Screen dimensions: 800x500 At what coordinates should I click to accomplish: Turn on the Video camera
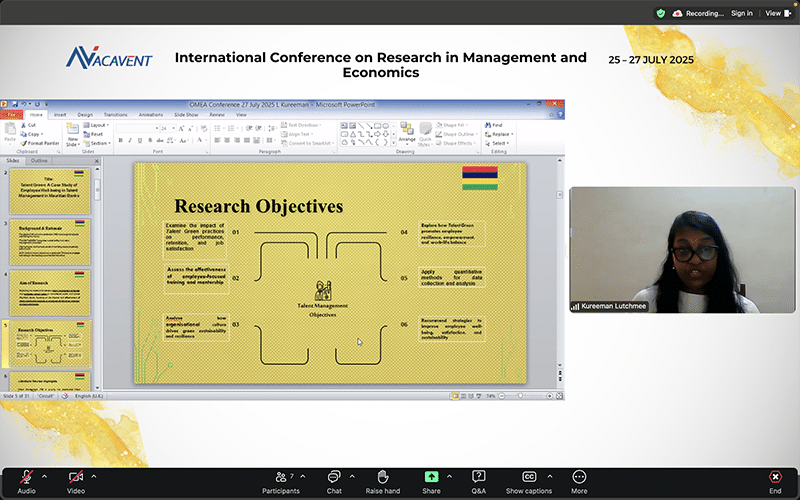tap(75, 478)
